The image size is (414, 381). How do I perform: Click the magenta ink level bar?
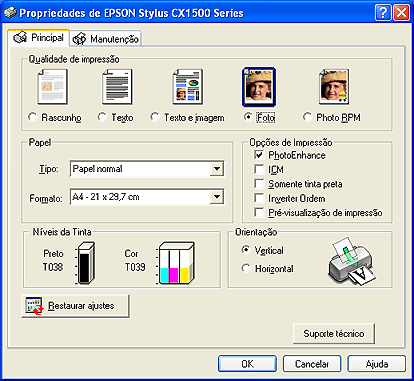click(x=174, y=274)
